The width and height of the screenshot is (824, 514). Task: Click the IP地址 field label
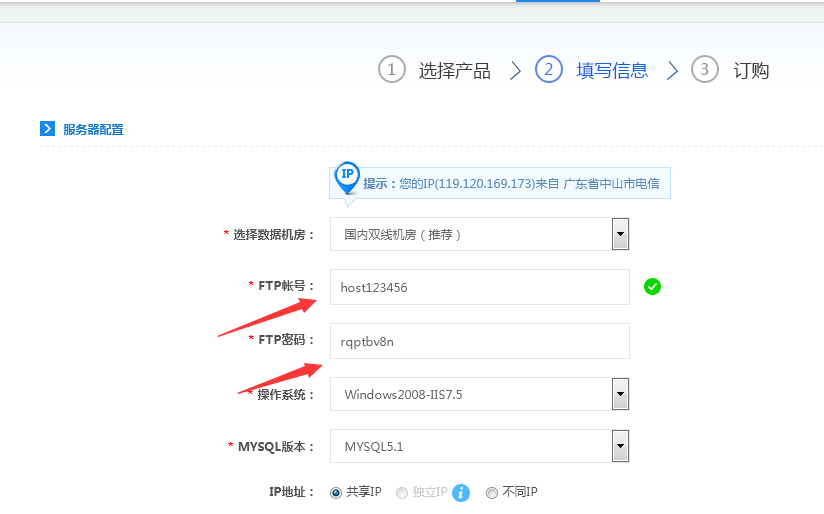click(x=292, y=492)
